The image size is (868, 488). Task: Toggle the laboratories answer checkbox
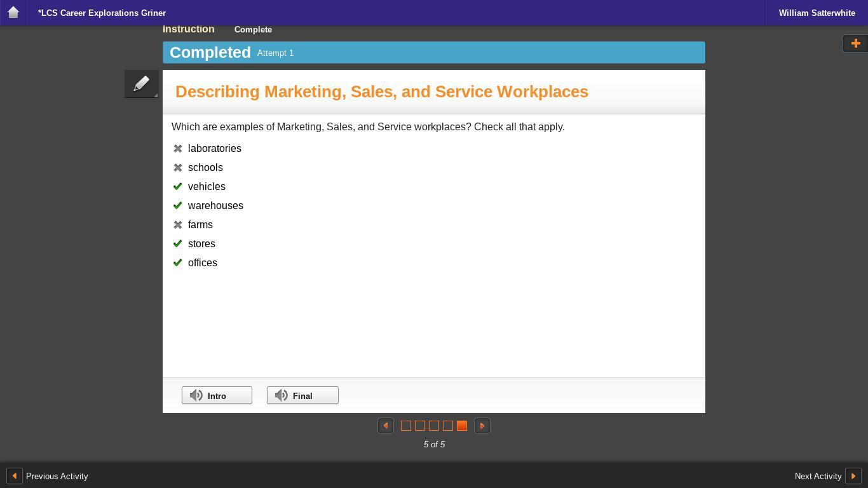(178, 149)
